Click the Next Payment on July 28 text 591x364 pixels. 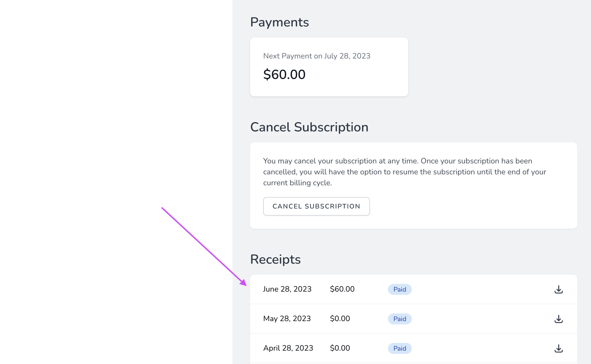pyautogui.click(x=317, y=56)
